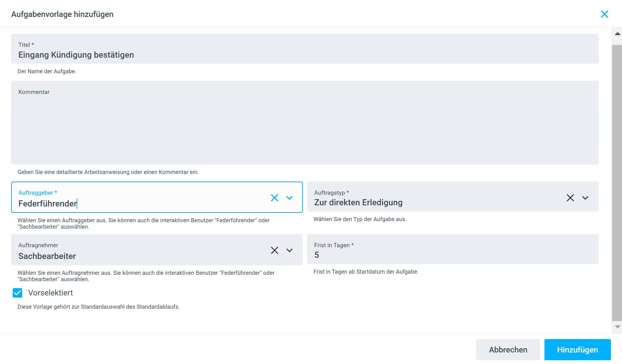Clear the Auftragstyp field value
This screenshot has width=622, height=364.
click(x=570, y=198)
